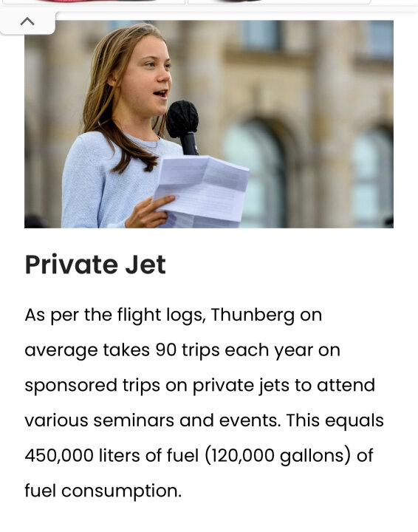This screenshot has width=418, height=532.
Task: Click the speaker photo above the Private Jet heading
Action: pos(209,124)
